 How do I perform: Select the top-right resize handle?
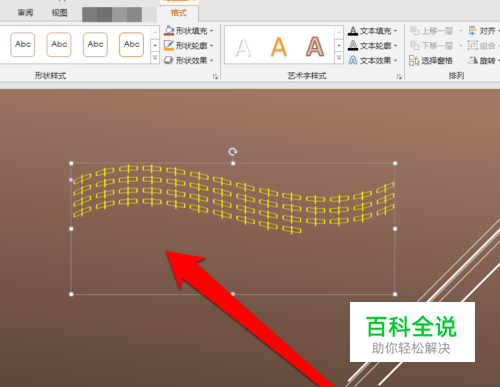point(395,163)
